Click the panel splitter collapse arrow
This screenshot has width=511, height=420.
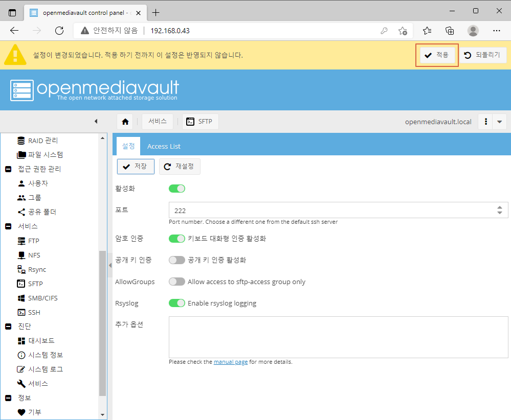[110, 265]
